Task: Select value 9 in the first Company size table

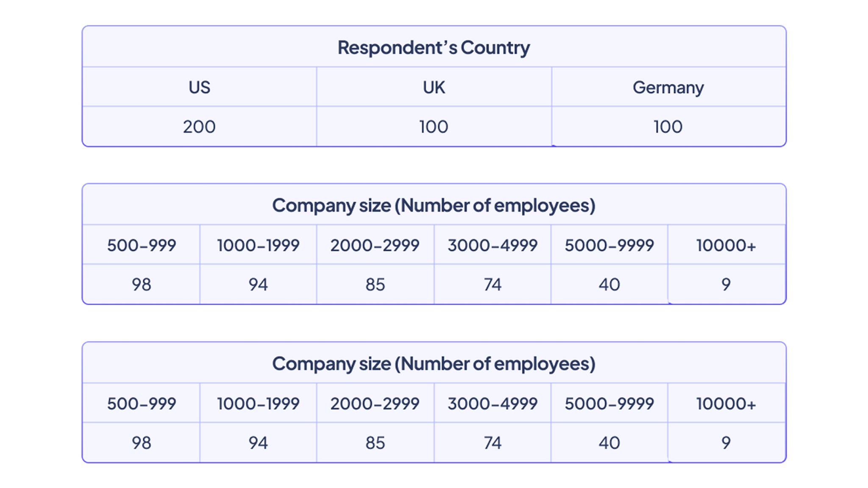Action: [x=726, y=284]
